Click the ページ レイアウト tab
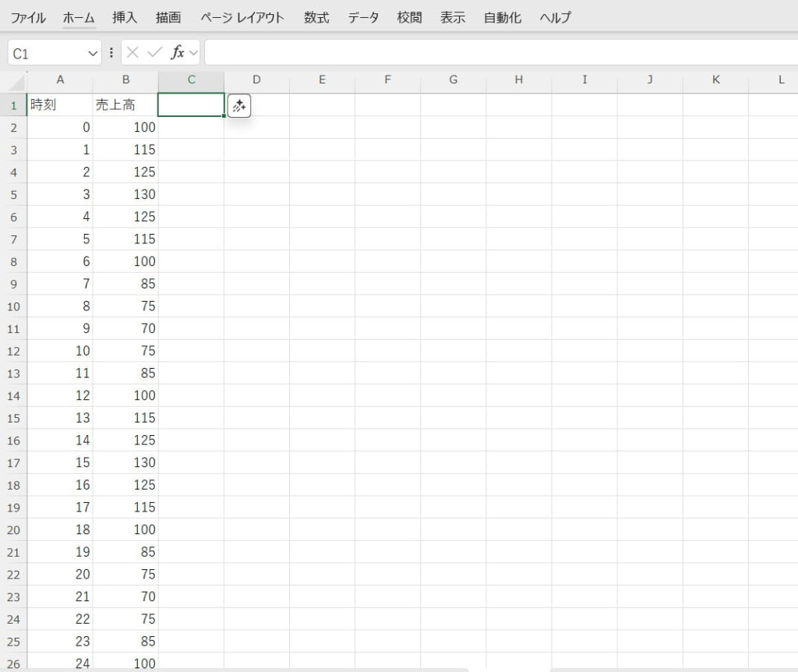Screen dimensions: 798x672 coord(242,17)
